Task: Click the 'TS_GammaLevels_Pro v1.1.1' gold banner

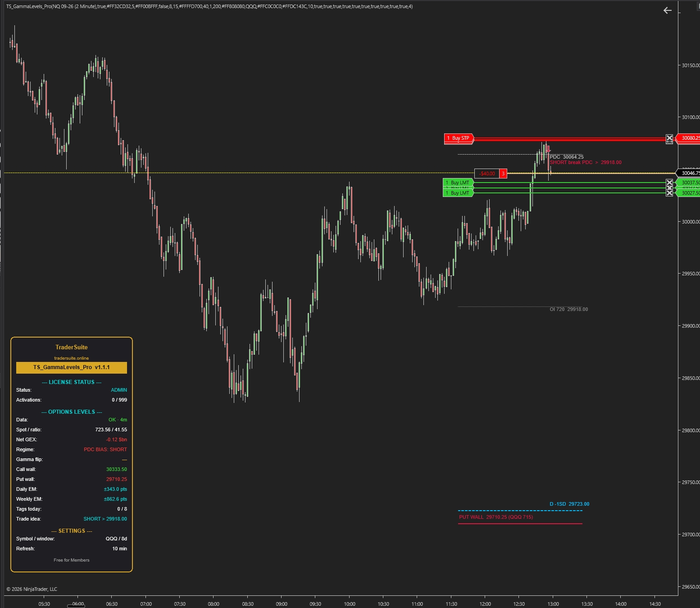Action: coord(72,367)
